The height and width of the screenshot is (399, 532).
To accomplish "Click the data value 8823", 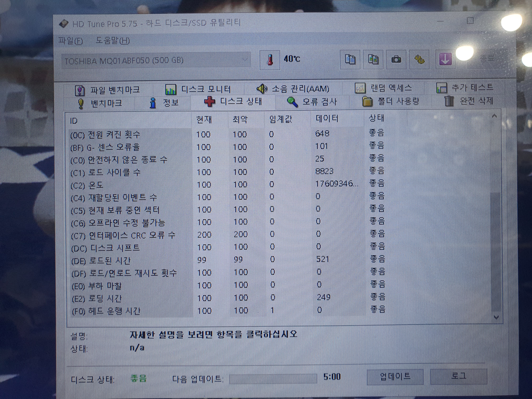I will pyautogui.click(x=324, y=171).
